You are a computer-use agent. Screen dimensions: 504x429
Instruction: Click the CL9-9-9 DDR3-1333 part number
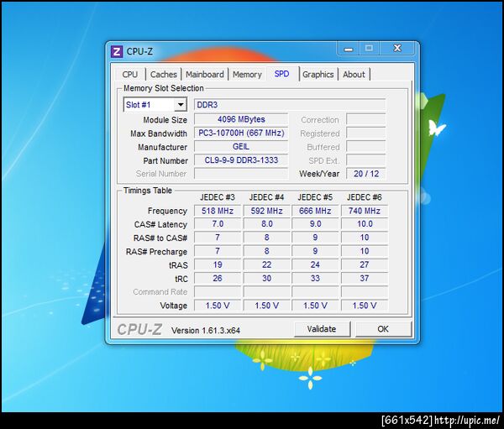click(241, 160)
